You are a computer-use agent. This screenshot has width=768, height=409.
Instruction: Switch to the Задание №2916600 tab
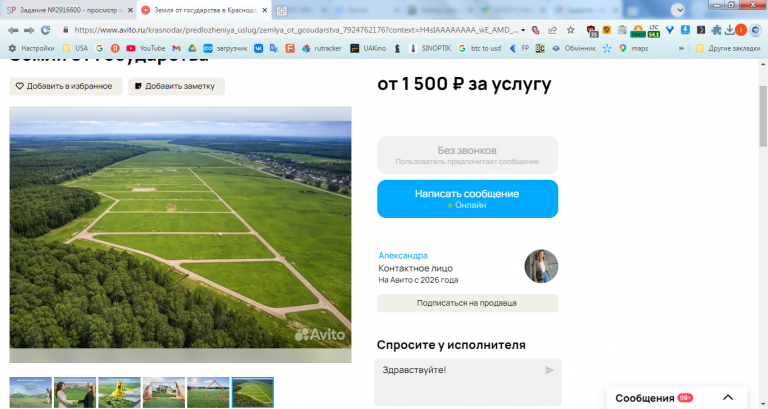pos(68,10)
